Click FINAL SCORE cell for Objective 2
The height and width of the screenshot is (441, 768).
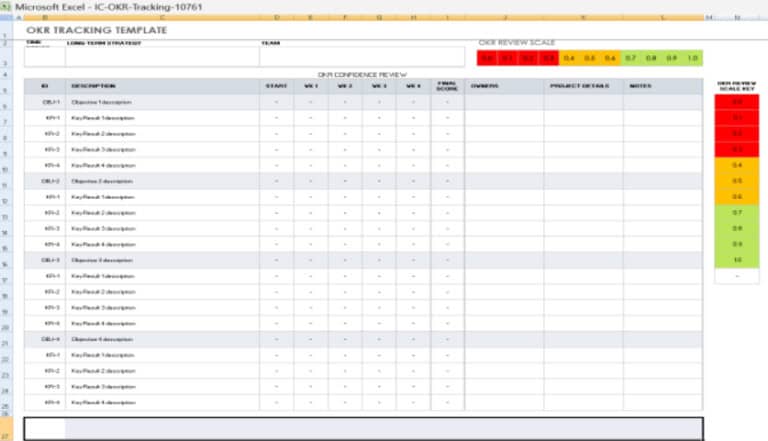click(447, 181)
